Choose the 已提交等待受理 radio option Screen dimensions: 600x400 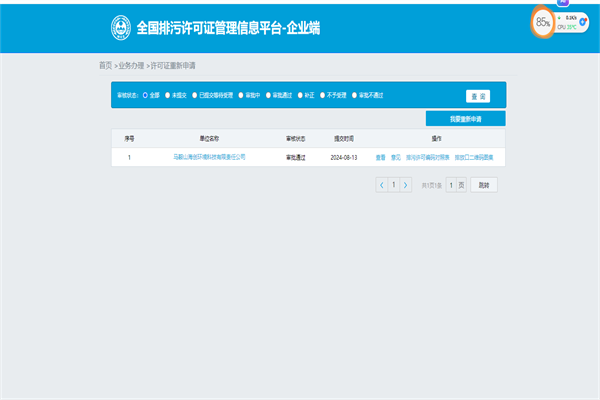point(193,95)
